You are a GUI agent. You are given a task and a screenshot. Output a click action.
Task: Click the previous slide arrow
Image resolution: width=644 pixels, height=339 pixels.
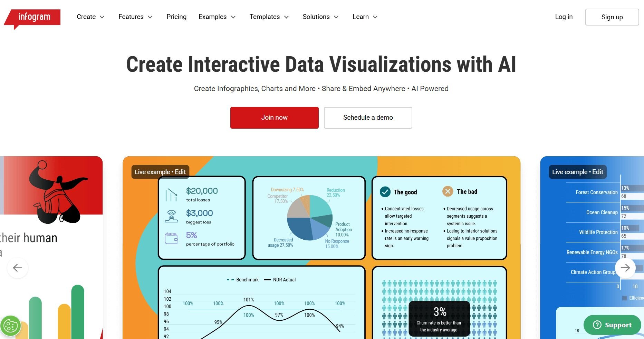click(18, 268)
